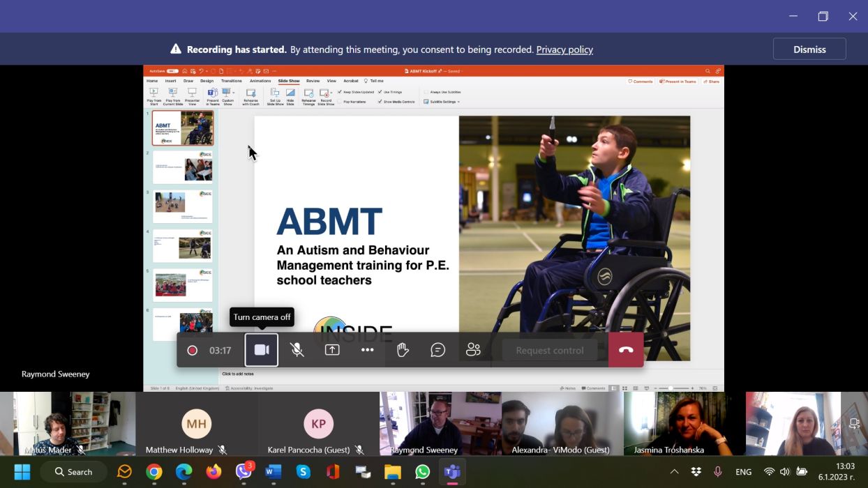This screenshot has height=488, width=868.
Task: Open Skype from the taskbar
Action: pos(303,472)
